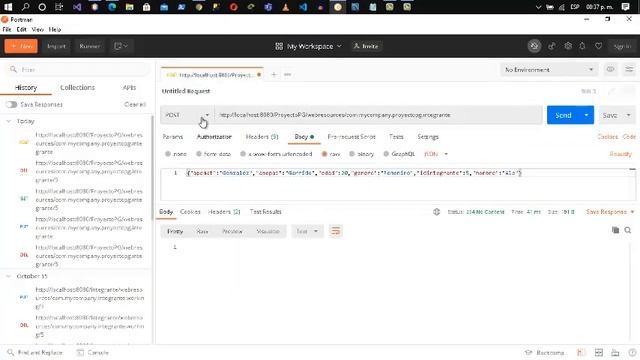640x360 pixels.
Task: Open new window options dropdown icon
Action: click(121, 46)
